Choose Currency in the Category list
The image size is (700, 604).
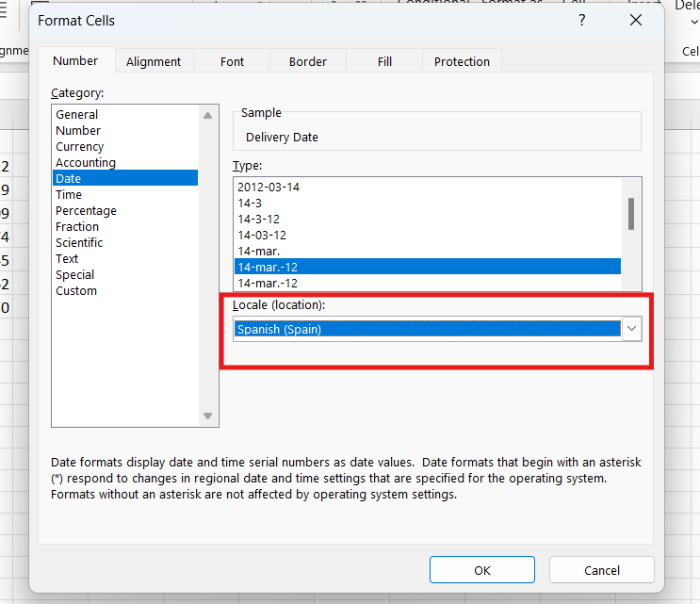(x=80, y=147)
